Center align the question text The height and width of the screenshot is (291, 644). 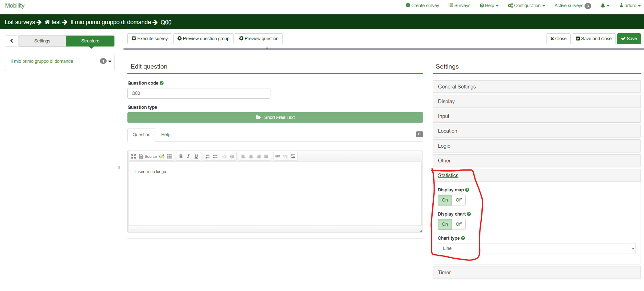(x=251, y=156)
